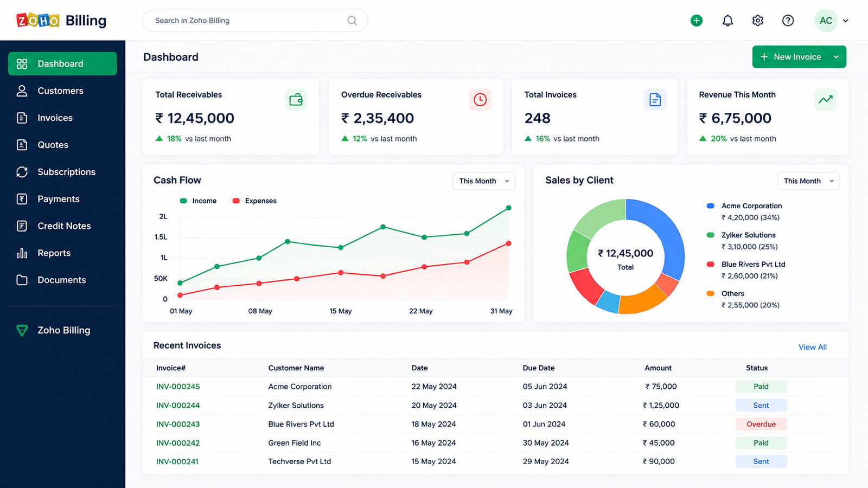Open the notifications bell
Viewport: 868px width, 488px height.
point(727,21)
